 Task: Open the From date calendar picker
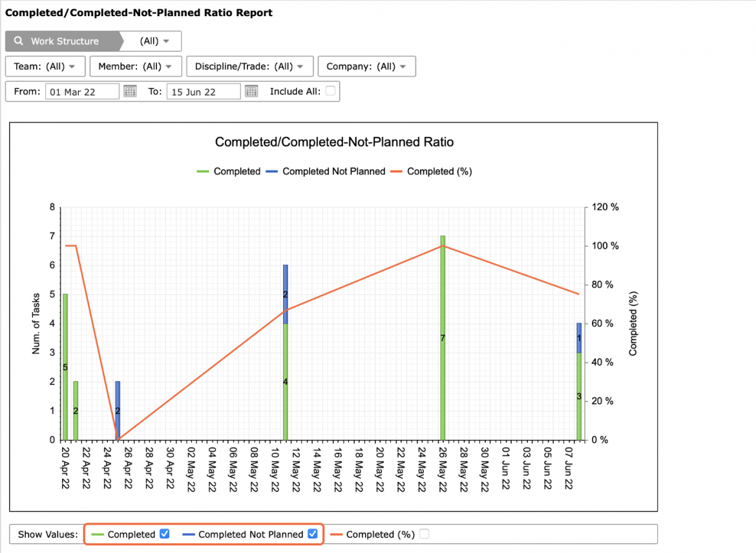(130, 91)
